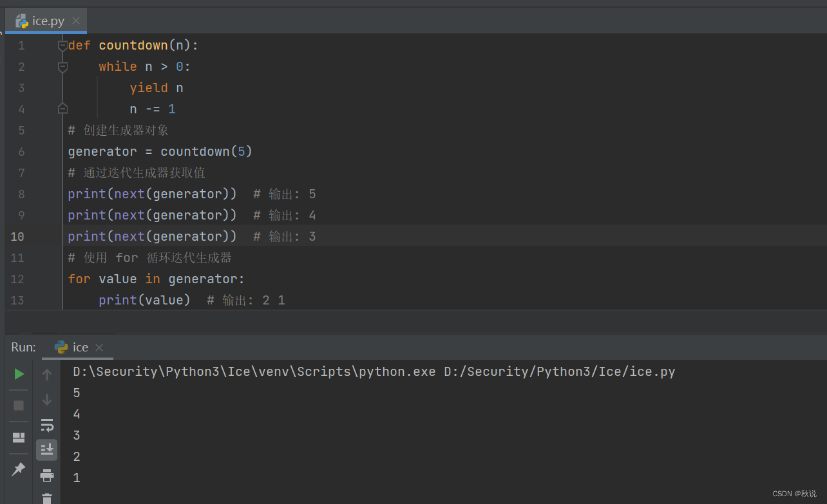Print the console output
The image size is (827, 504).
(x=47, y=476)
